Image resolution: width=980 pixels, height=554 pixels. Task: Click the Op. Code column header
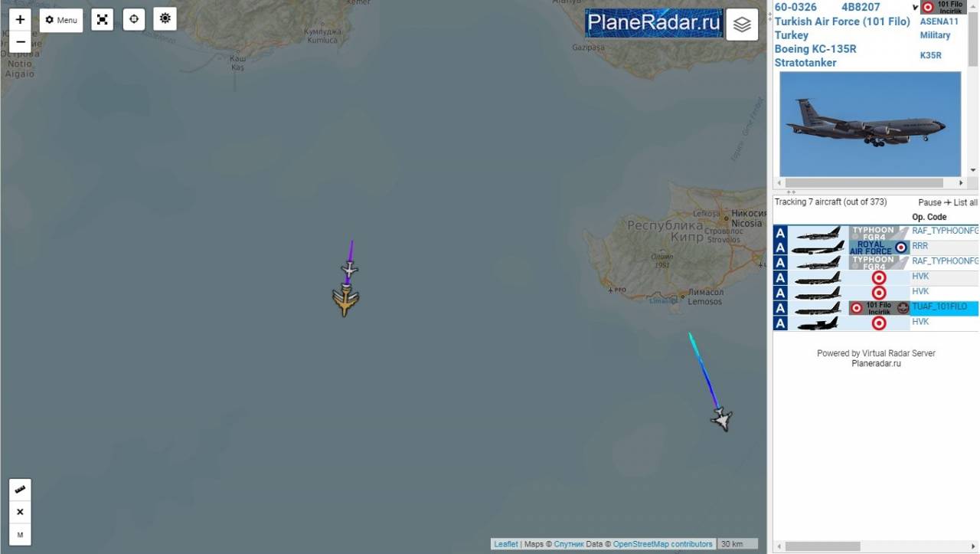point(929,217)
